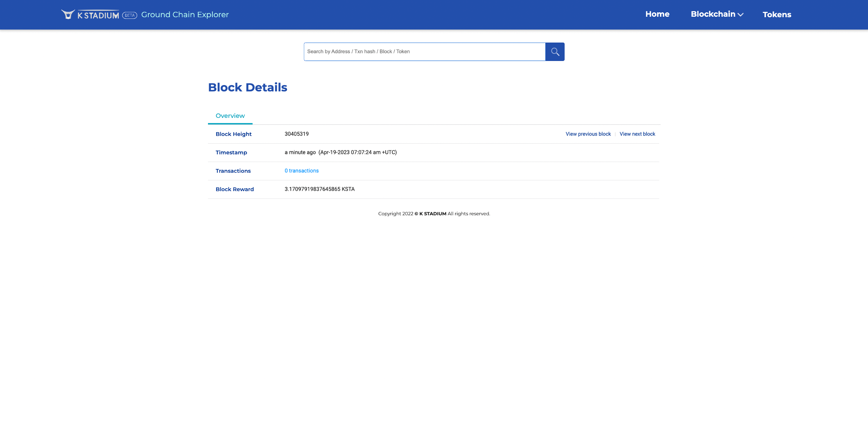Open the Tokens page

coord(777,15)
